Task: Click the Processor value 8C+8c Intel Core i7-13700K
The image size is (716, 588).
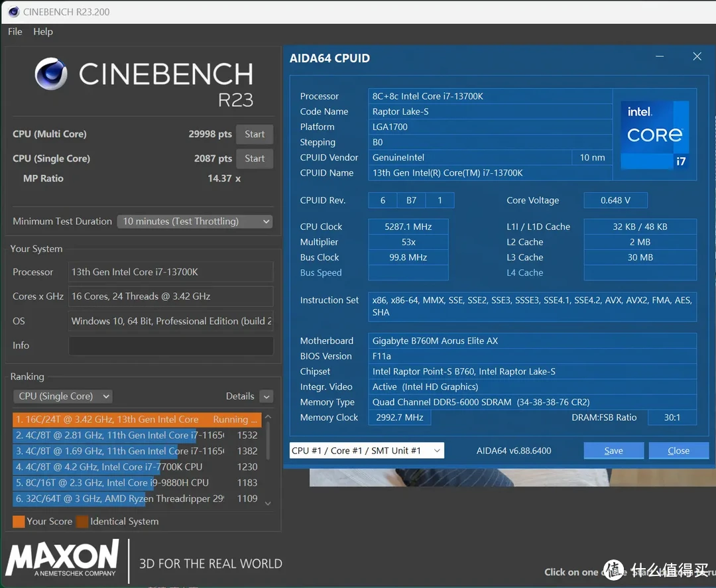Action: 490,96
